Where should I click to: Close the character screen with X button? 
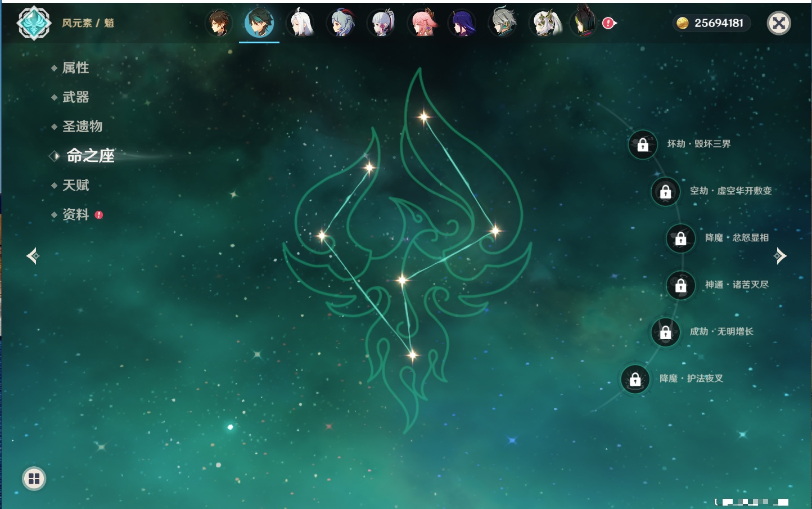779,23
